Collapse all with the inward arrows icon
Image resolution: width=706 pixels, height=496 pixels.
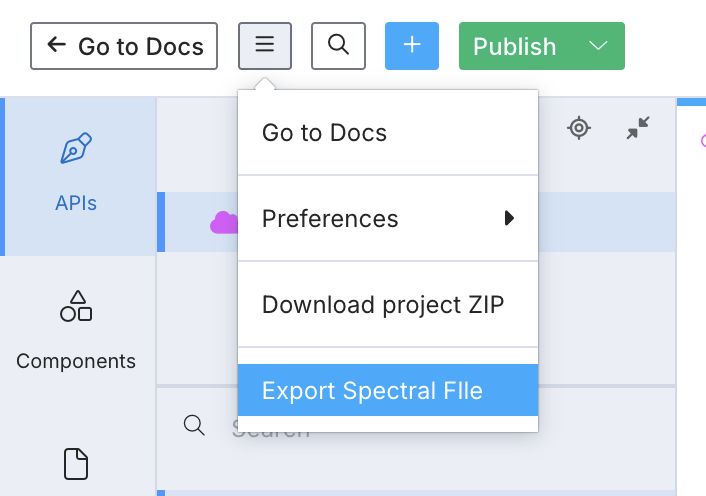coord(638,128)
